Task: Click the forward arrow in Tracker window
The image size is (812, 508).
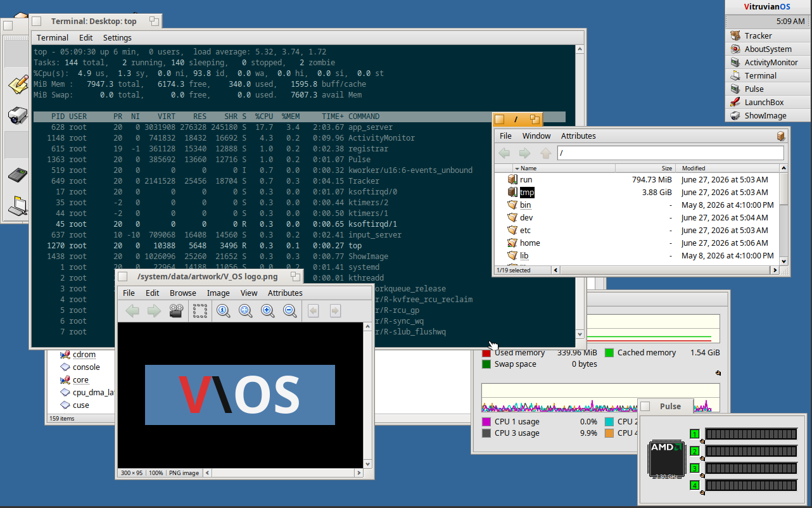Action: click(524, 153)
